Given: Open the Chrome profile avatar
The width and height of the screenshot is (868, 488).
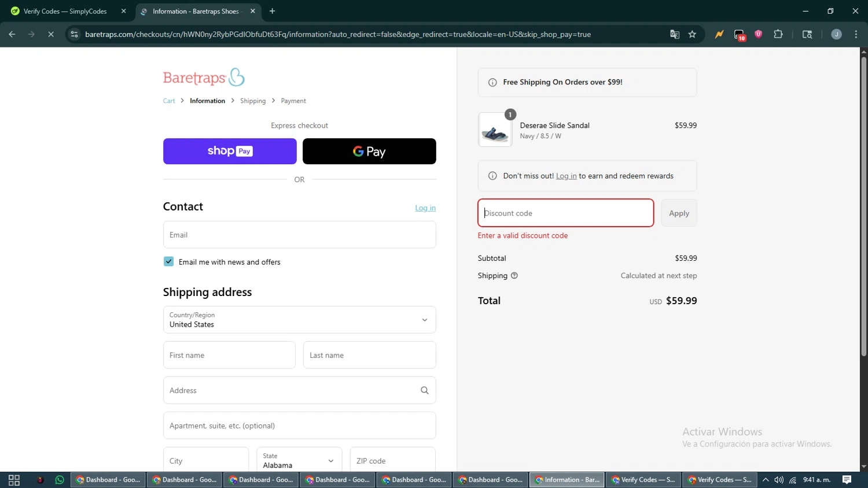Looking at the screenshot, I should [x=836, y=34].
